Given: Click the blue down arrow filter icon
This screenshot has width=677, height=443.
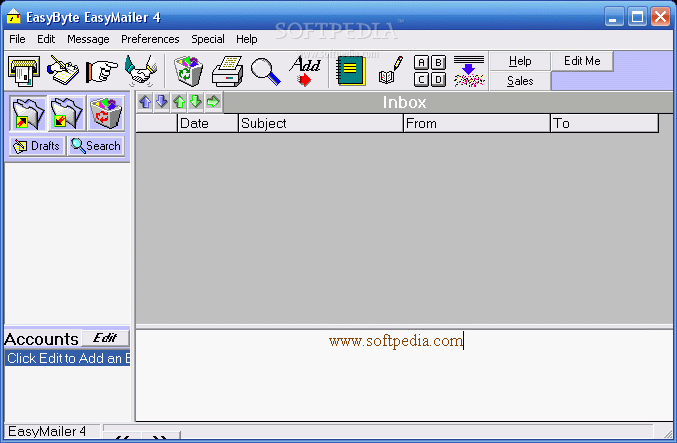Looking at the screenshot, I should pyautogui.click(x=469, y=71).
